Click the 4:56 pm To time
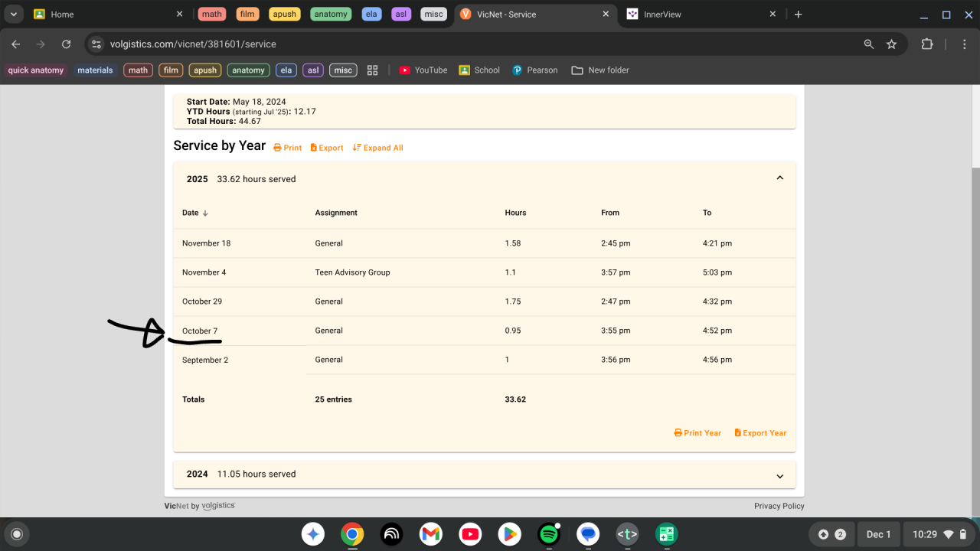Viewport: 980px width, 551px height. coord(717,360)
